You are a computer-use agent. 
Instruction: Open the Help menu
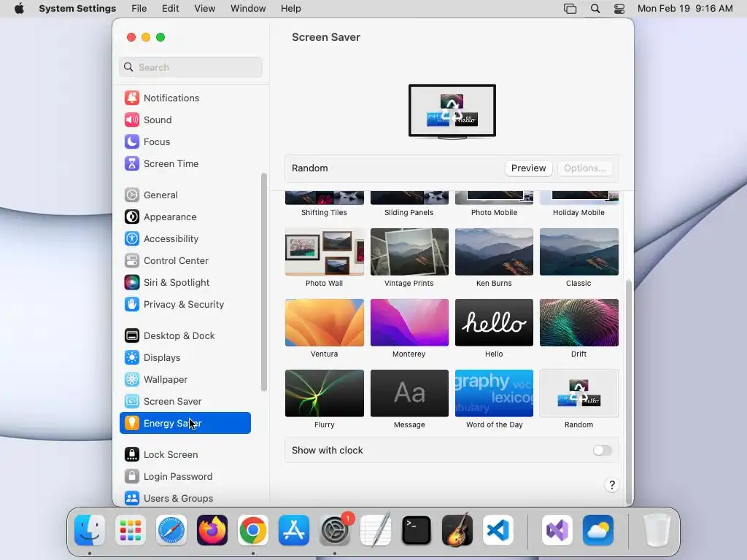point(290,9)
